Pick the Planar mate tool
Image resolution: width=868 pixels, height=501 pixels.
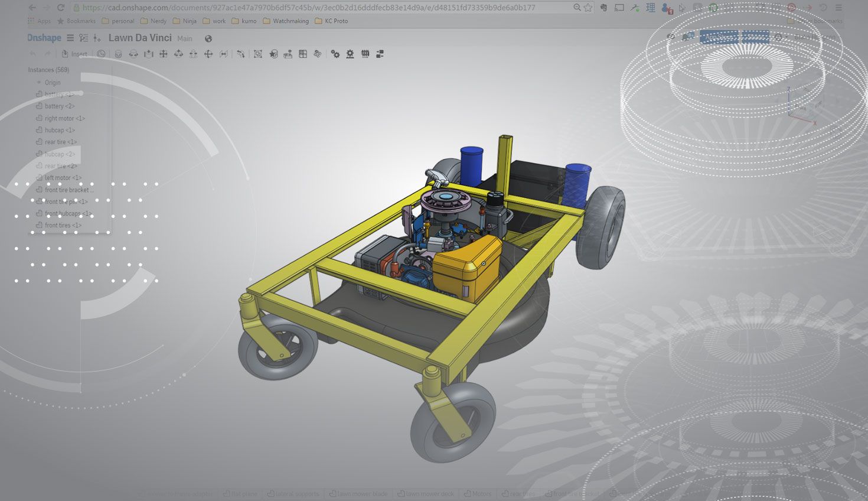193,54
